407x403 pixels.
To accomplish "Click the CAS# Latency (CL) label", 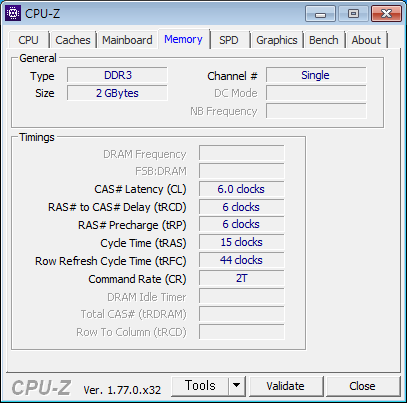I will pyautogui.click(x=140, y=189).
